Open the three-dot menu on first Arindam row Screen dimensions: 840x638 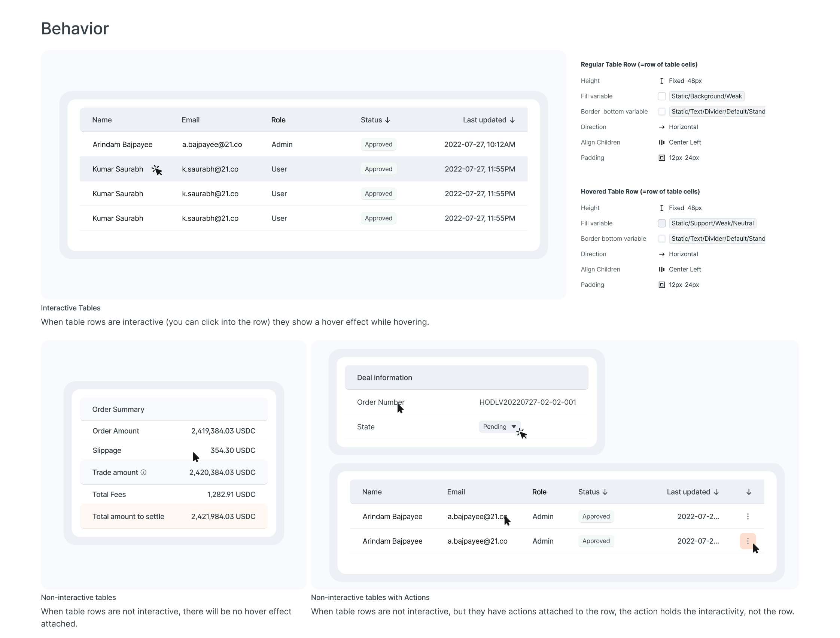(x=748, y=516)
